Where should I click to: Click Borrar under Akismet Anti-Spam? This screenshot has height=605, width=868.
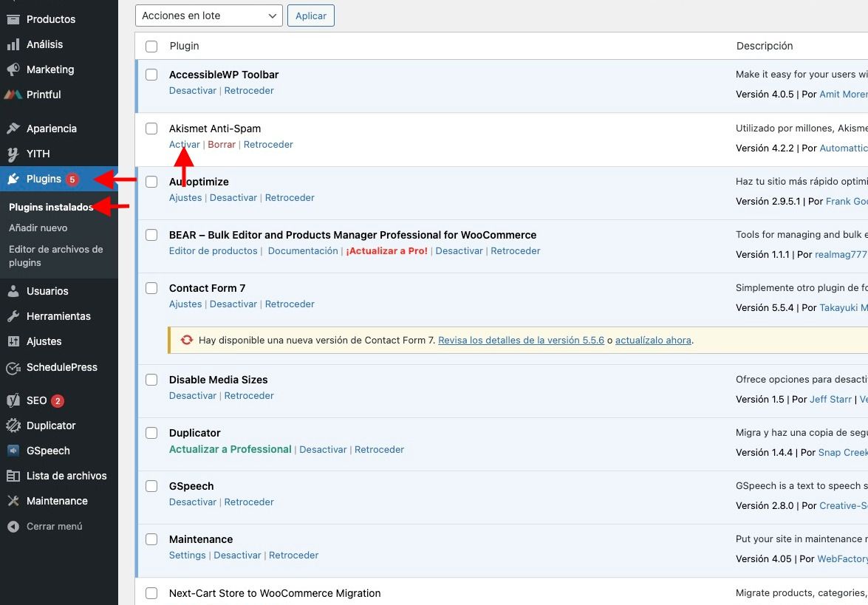tap(222, 145)
